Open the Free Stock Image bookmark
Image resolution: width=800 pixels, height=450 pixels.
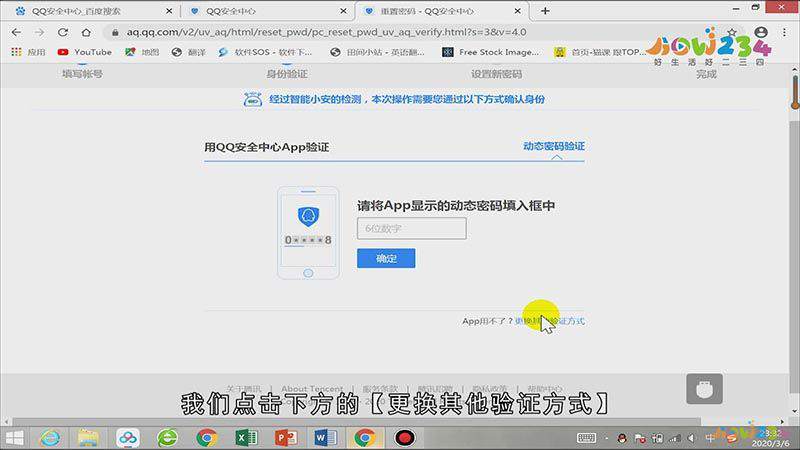tap(490, 52)
